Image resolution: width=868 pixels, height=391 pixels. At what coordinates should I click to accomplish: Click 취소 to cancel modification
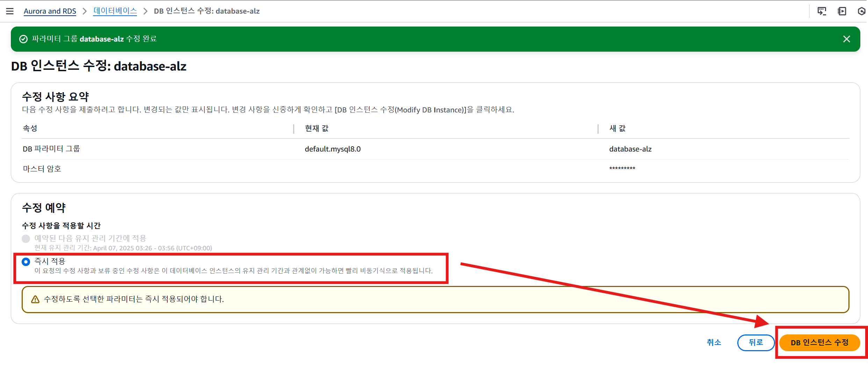coord(714,342)
